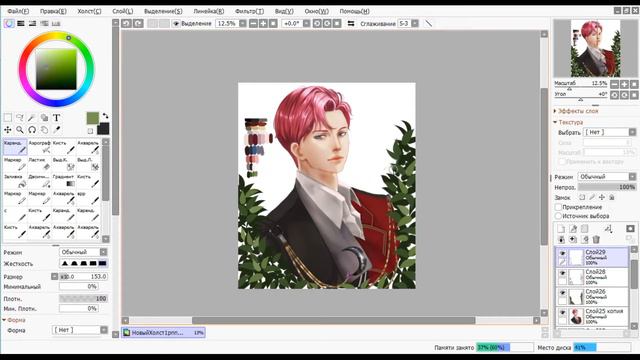
Task: Click the layer Непроз. opacity slider
Action: tap(607, 187)
